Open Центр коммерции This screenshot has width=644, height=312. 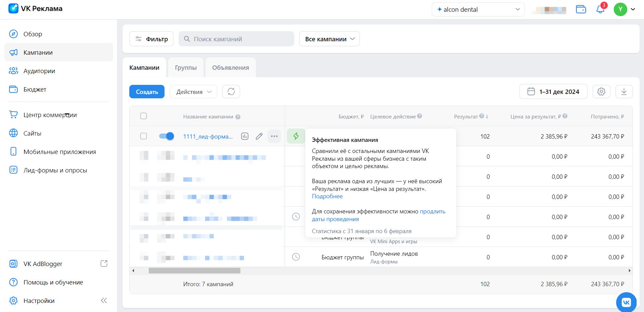tap(59, 115)
